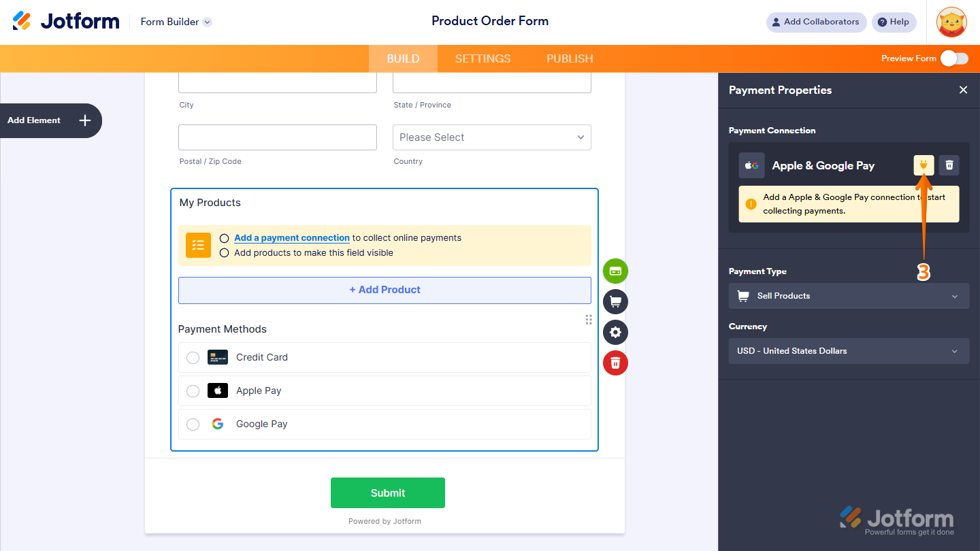
Task: Click the shopping cart icon beside form
Action: tap(615, 301)
